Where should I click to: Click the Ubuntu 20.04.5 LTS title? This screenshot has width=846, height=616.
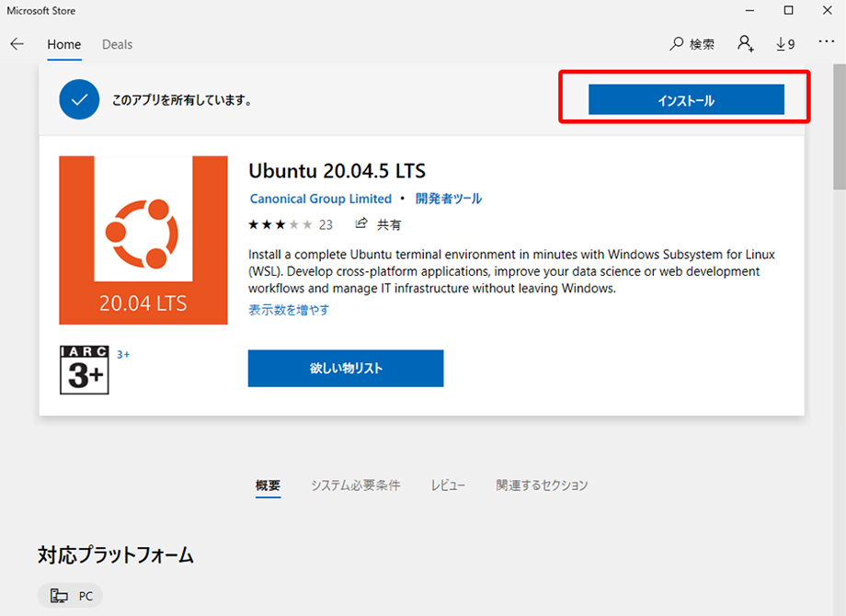click(337, 171)
